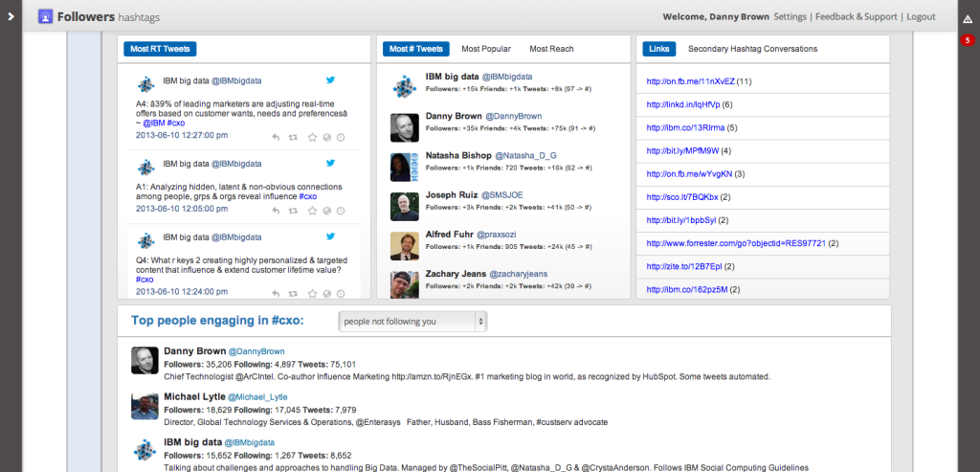Screen dimensions: 980x472
Task: Click @praxsozi handle
Action: 497,235
